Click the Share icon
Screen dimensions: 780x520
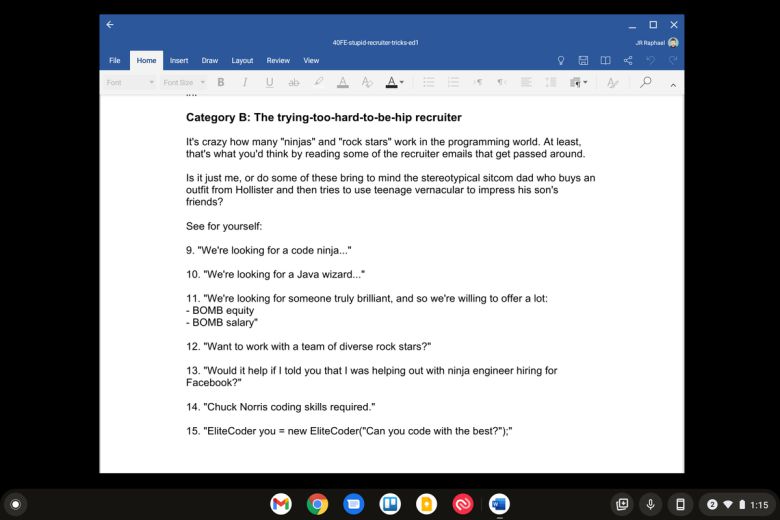point(628,60)
